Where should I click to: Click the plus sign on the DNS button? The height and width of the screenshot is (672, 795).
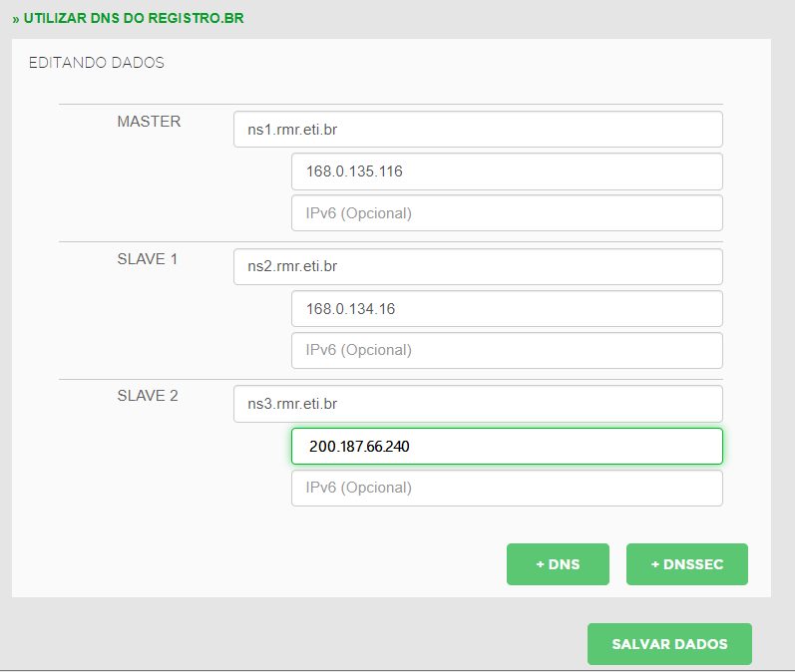540,564
